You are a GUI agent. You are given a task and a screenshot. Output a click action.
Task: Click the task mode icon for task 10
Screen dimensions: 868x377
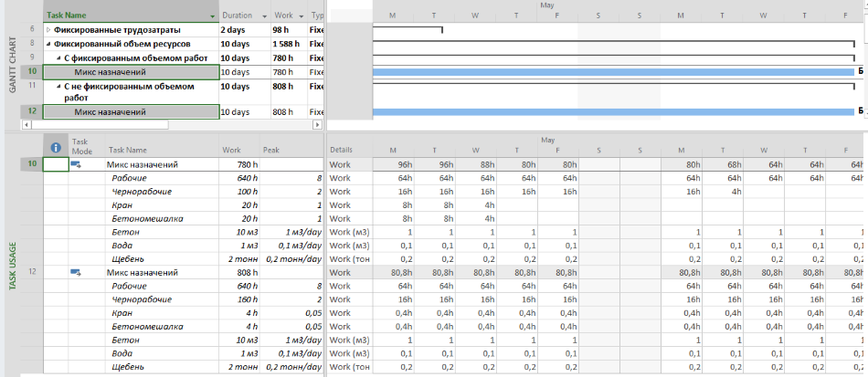click(75, 163)
